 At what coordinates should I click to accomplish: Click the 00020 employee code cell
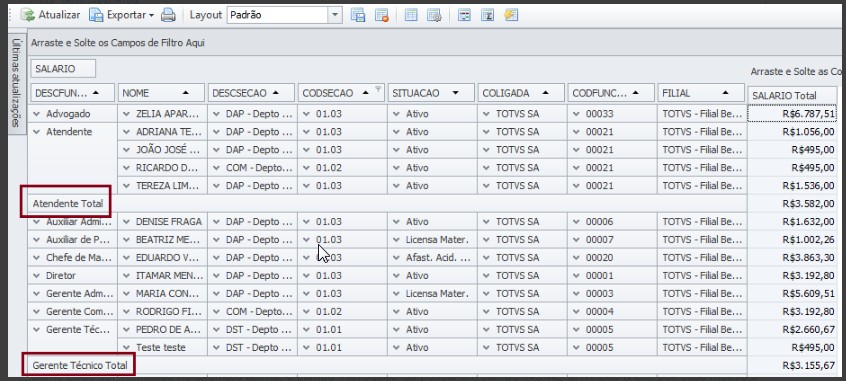click(612, 257)
